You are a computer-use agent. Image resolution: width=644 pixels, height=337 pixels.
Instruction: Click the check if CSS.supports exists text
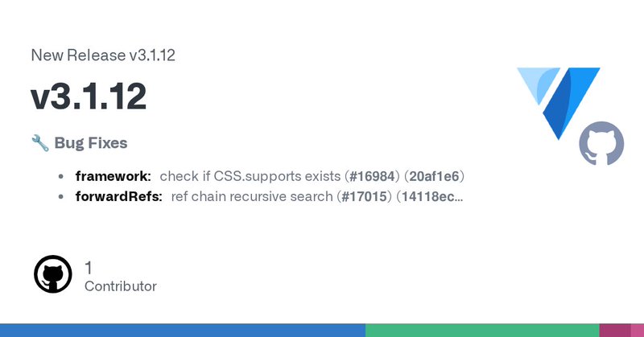coord(250,176)
